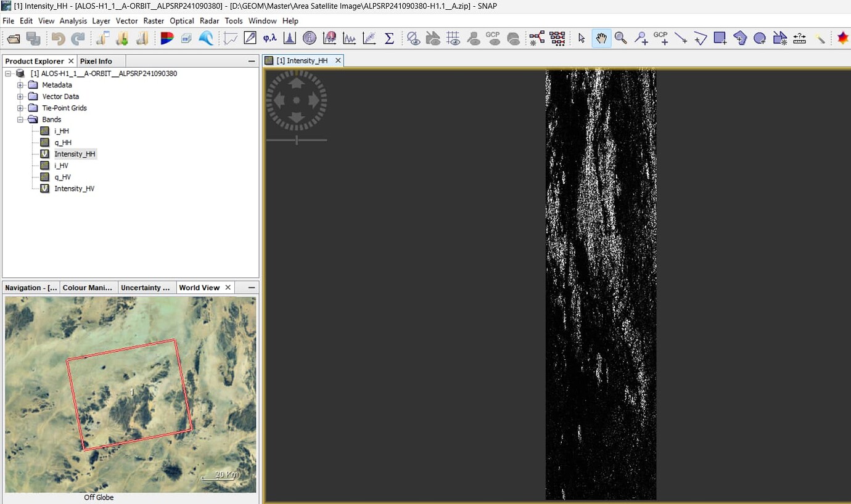The width and height of the screenshot is (851, 504).
Task: Select the GCP placing tool
Action: click(x=660, y=38)
